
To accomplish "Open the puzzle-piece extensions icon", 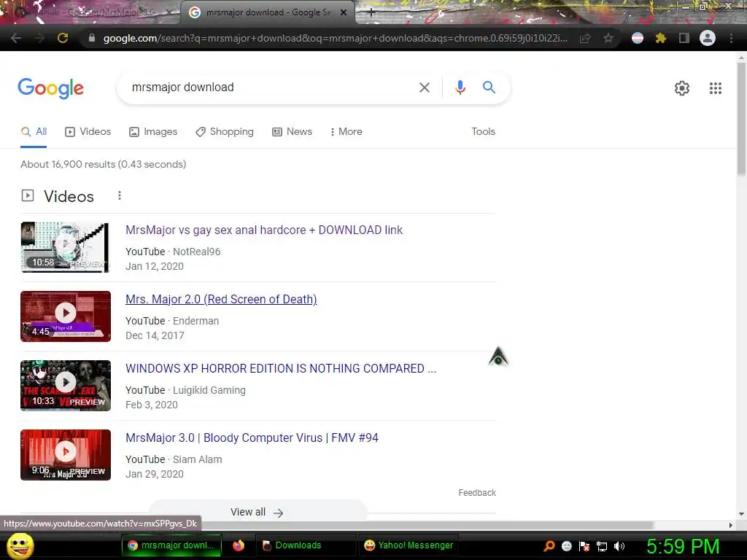I will (x=661, y=38).
